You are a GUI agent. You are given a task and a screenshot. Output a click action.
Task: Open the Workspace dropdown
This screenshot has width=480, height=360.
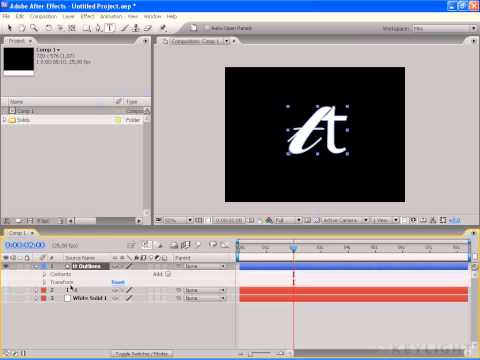point(445,28)
